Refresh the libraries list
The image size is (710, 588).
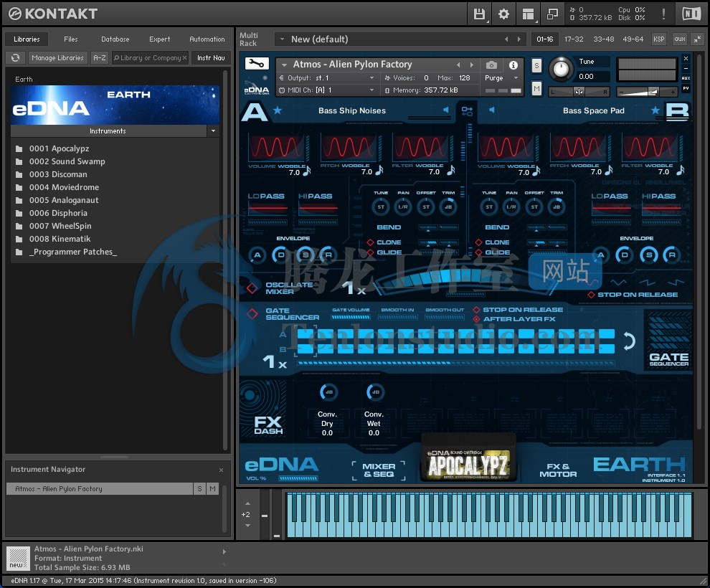[15, 58]
